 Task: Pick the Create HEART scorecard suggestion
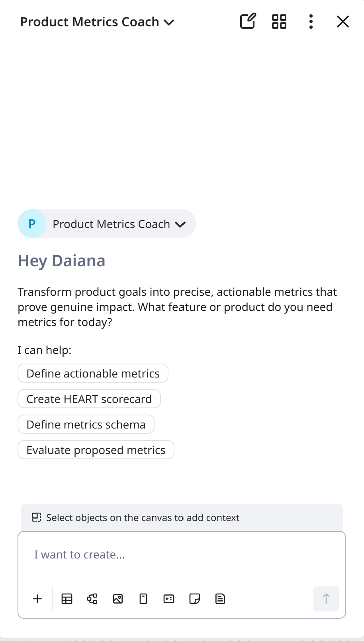89,399
